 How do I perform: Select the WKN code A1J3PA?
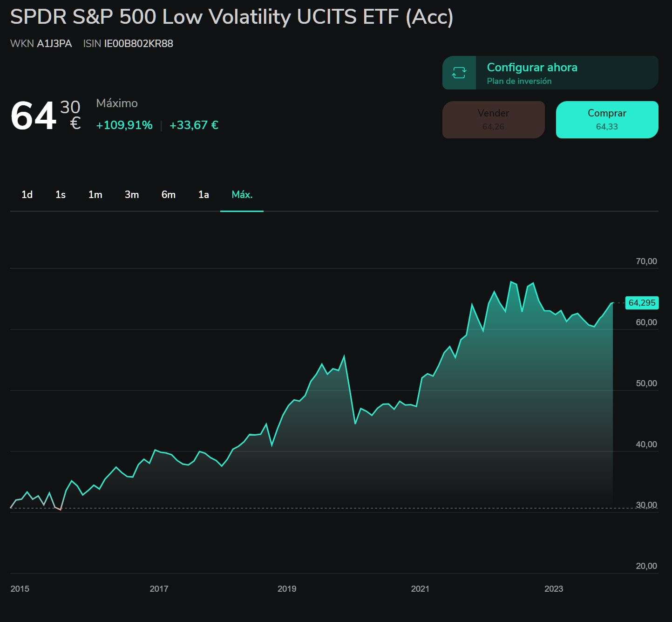55,43
